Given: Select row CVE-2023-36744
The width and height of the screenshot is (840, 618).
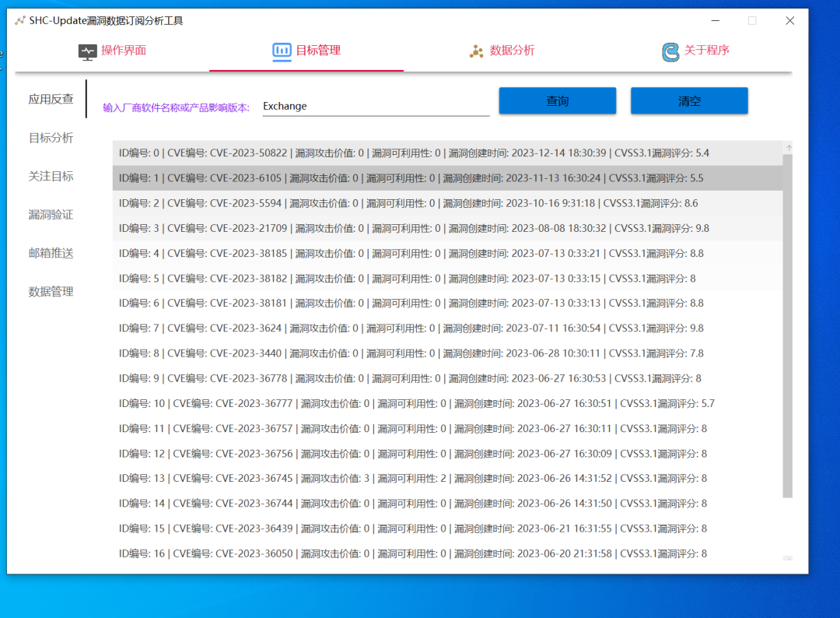Looking at the screenshot, I should 447,504.
